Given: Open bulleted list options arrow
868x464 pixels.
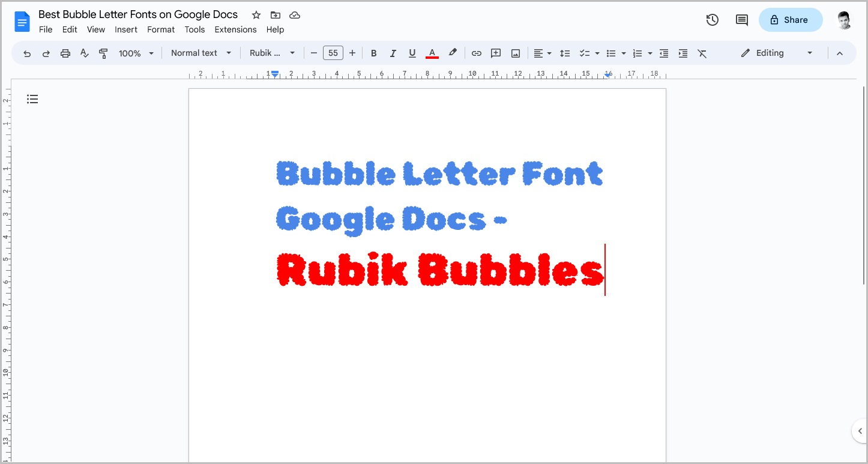Looking at the screenshot, I should [x=624, y=53].
